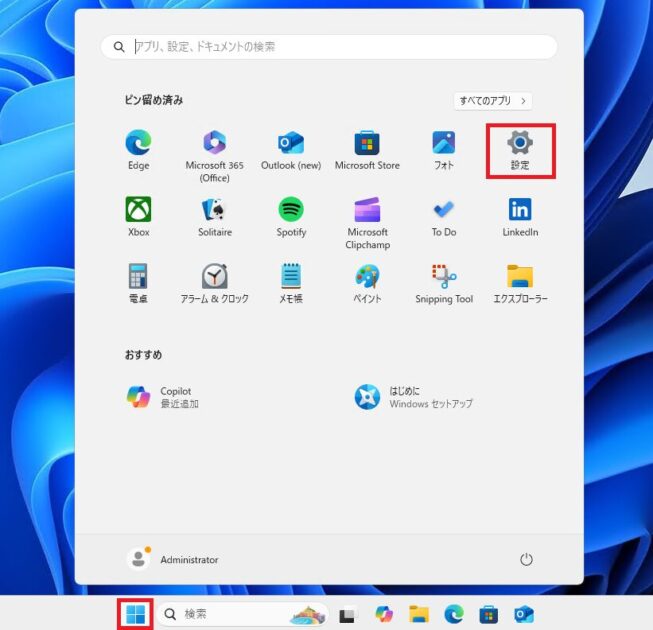Launch Spotify app

point(291,217)
